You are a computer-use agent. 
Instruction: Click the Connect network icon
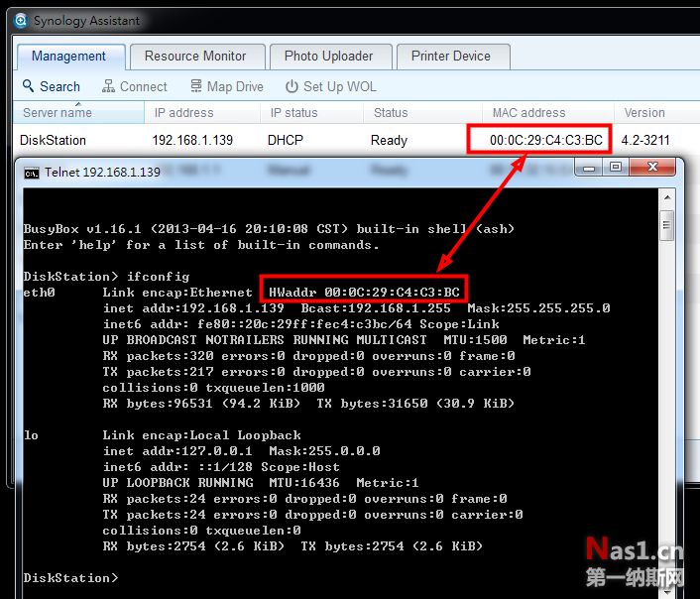[108, 85]
